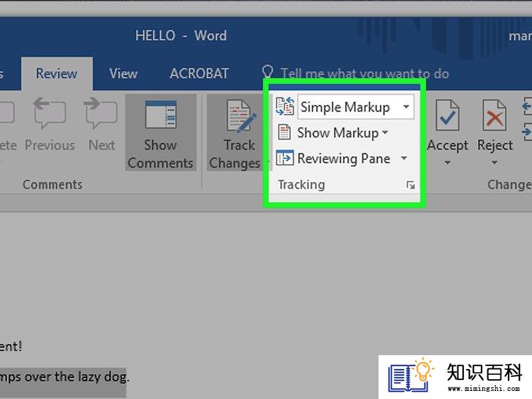Click the Tell me search box

coord(365,74)
